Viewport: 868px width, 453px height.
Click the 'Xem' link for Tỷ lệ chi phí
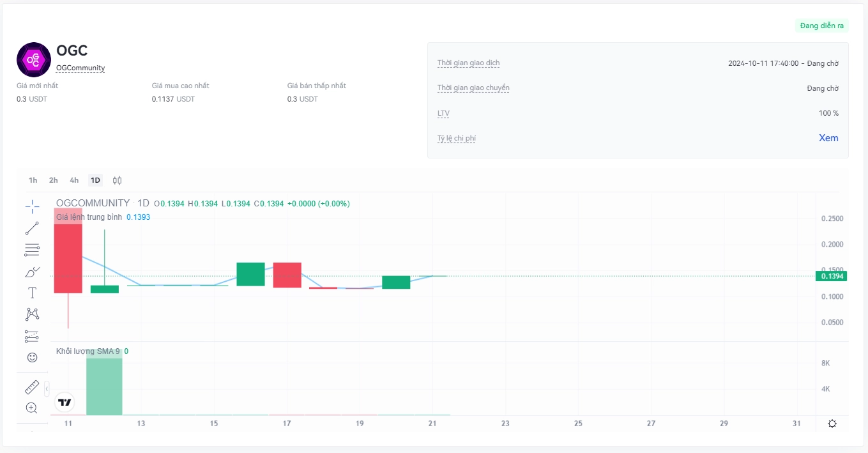coord(828,138)
